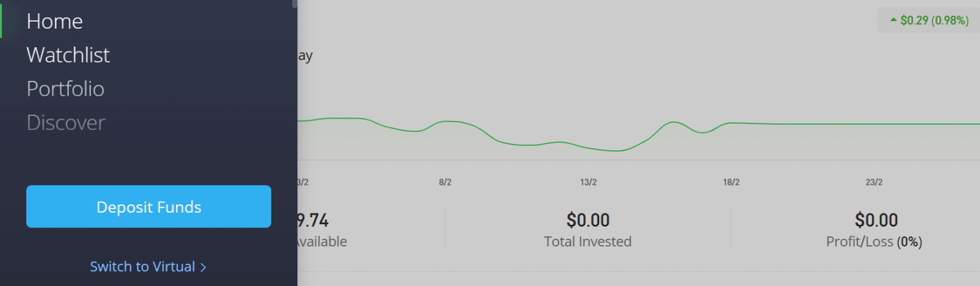Image resolution: width=980 pixels, height=286 pixels.
Task: Open the Portfolio page
Action: click(x=65, y=89)
